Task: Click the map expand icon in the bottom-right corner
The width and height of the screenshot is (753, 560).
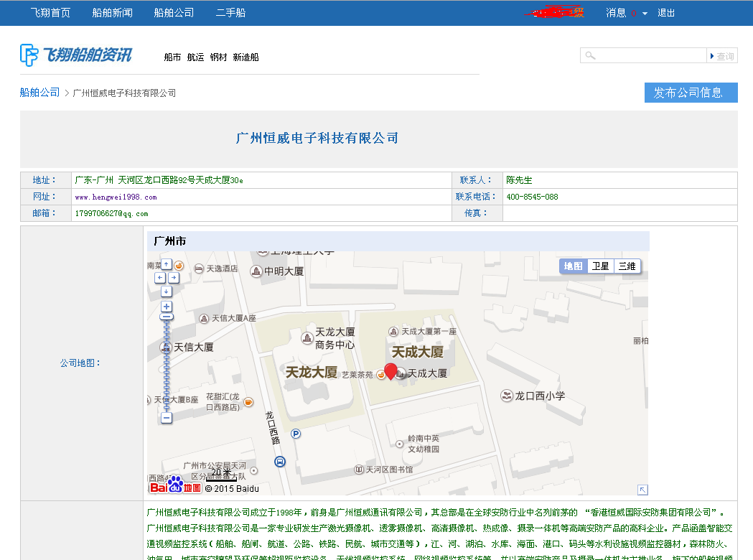Action: 642,490
